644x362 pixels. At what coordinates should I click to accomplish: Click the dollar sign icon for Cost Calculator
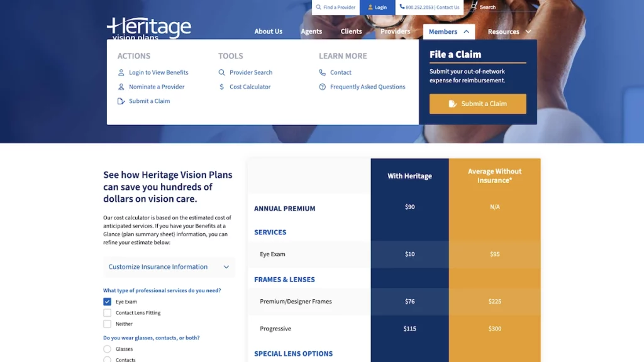[x=221, y=87]
